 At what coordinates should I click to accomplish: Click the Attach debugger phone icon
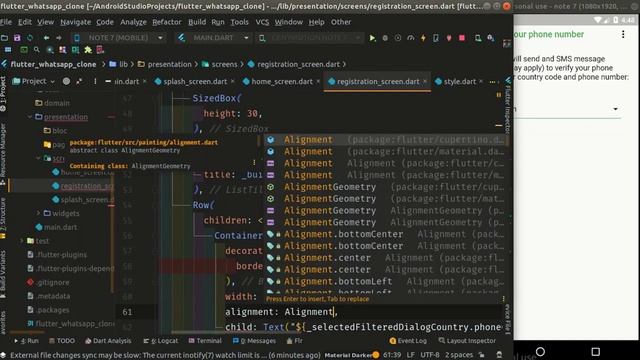pos(436,38)
